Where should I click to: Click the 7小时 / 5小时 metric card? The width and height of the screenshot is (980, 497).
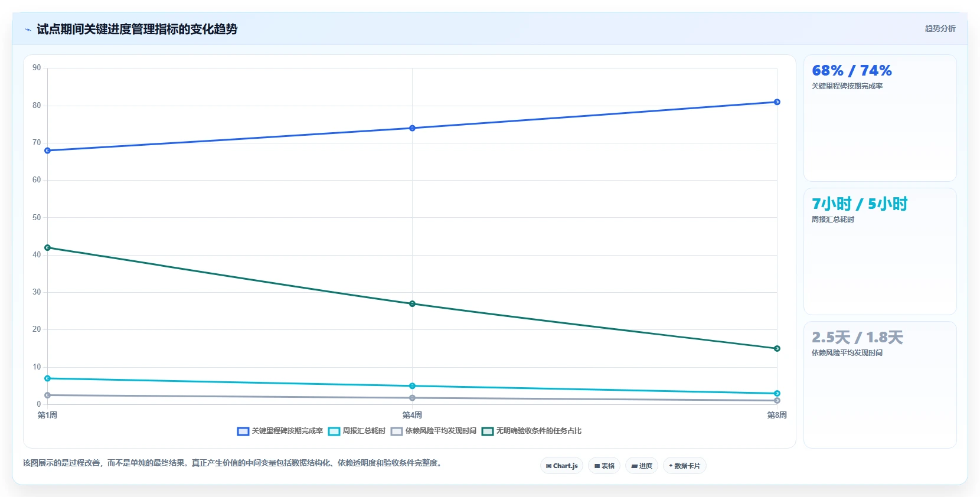[x=880, y=251]
